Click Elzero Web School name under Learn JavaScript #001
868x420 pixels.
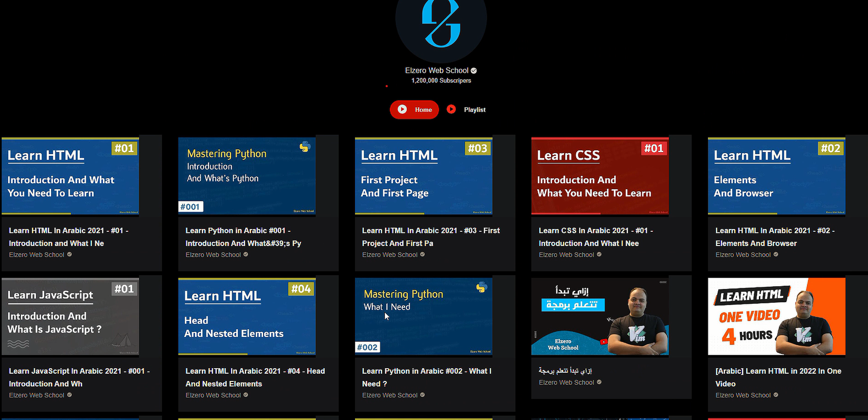36,395
